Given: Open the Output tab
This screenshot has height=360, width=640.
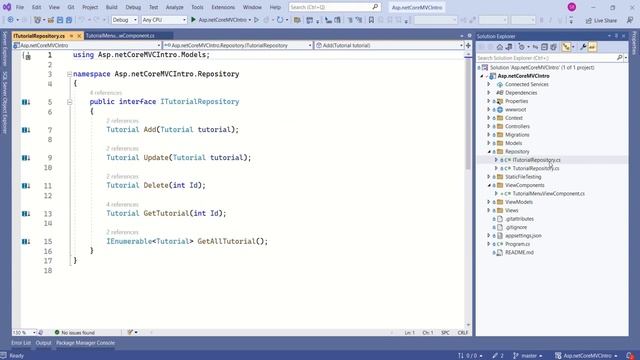Looking at the screenshot, I should click(43, 343).
